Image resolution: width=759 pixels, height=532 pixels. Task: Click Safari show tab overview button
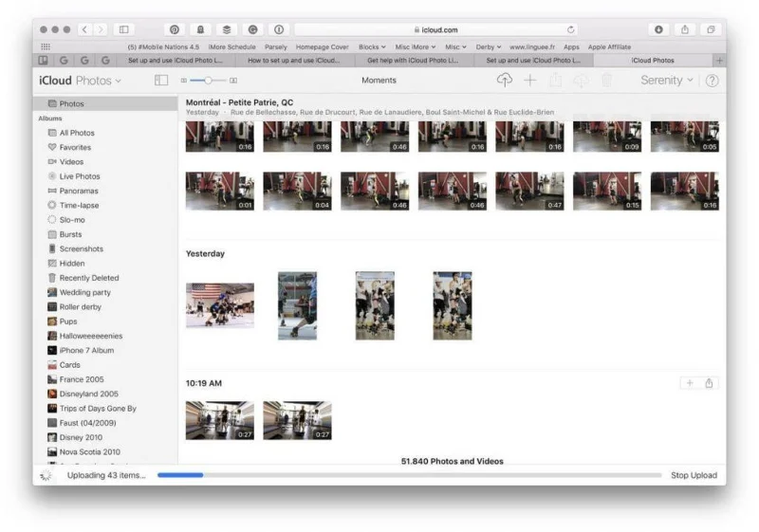710,29
